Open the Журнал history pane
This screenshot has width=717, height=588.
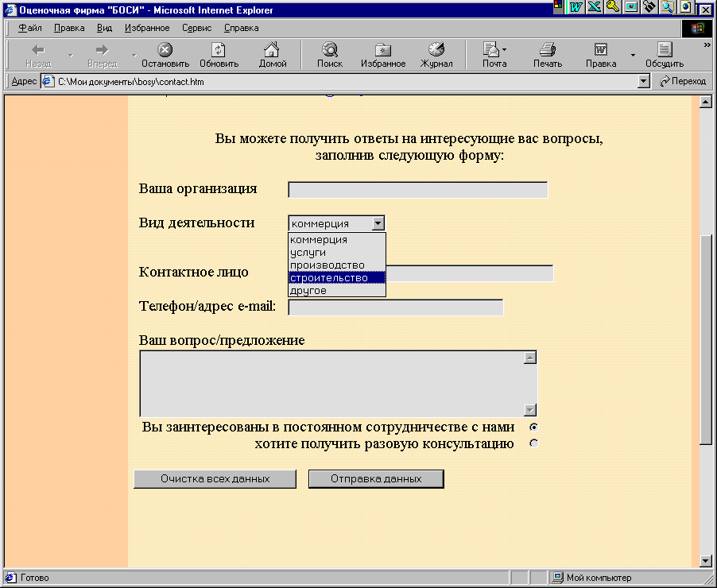(x=436, y=55)
